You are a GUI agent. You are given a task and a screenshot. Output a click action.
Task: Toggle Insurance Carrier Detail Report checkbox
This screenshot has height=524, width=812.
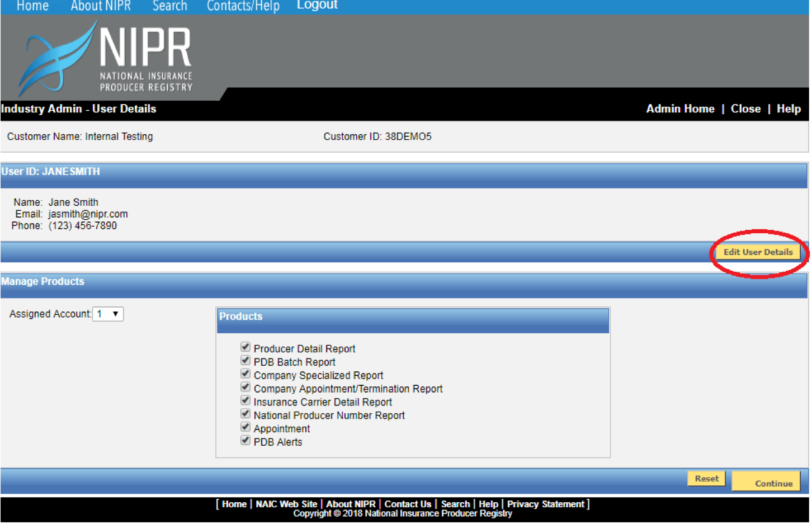pos(245,401)
